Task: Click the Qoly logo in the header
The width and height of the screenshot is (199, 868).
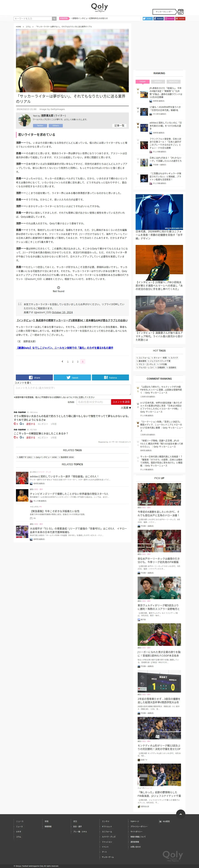Action: [99, 7]
